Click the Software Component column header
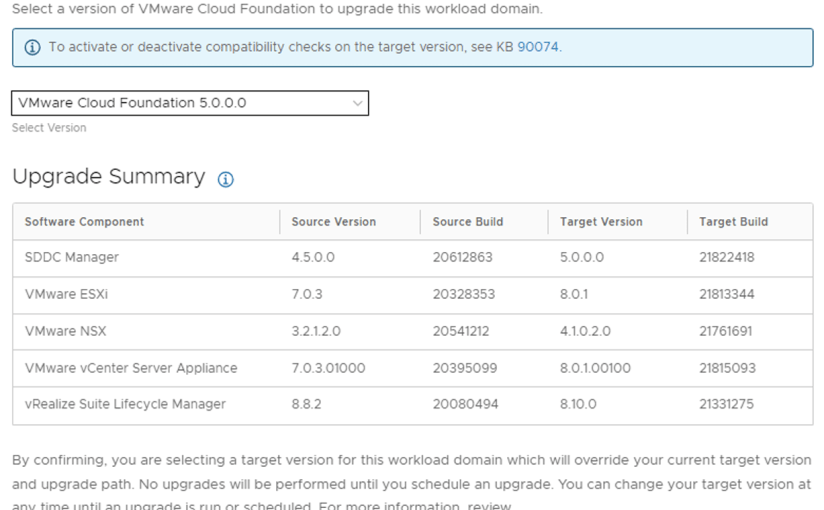Viewport: 824px width, 510px height. [84, 222]
